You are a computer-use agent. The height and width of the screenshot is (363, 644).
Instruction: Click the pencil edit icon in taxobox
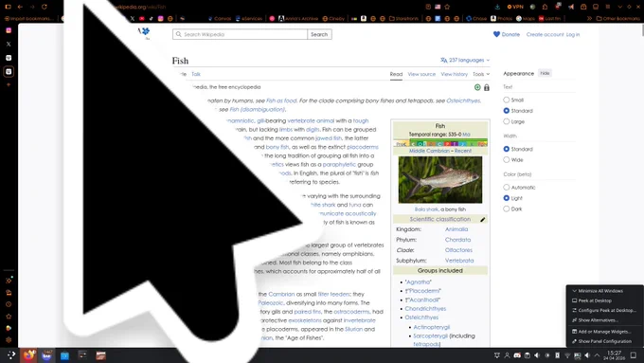pyautogui.click(x=483, y=220)
